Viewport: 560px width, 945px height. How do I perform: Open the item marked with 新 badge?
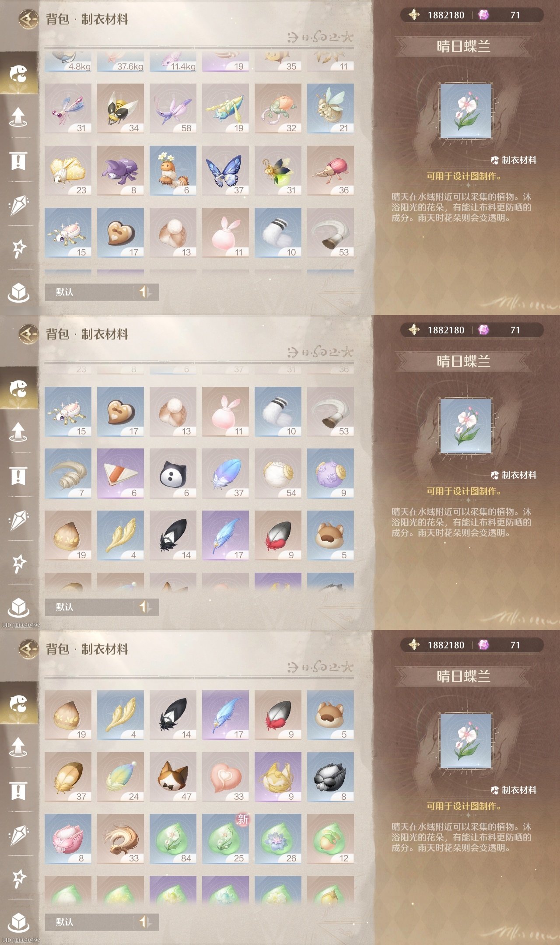[x=225, y=839]
